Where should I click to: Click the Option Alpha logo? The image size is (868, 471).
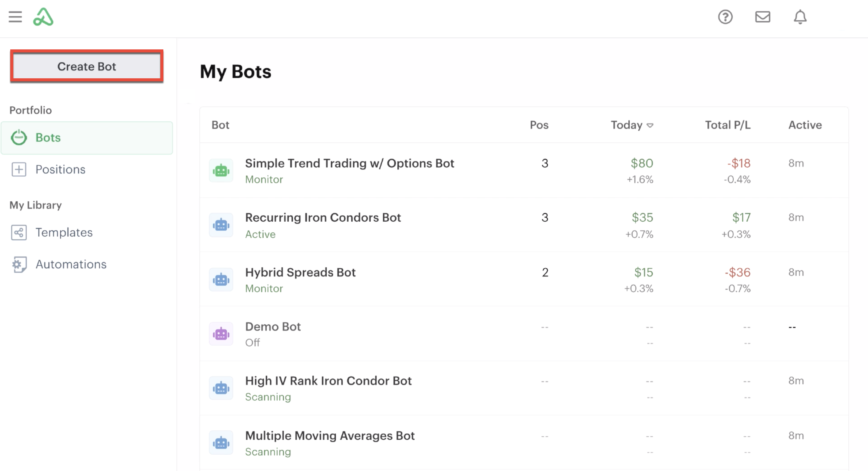pyautogui.click(x=44, y=17)
